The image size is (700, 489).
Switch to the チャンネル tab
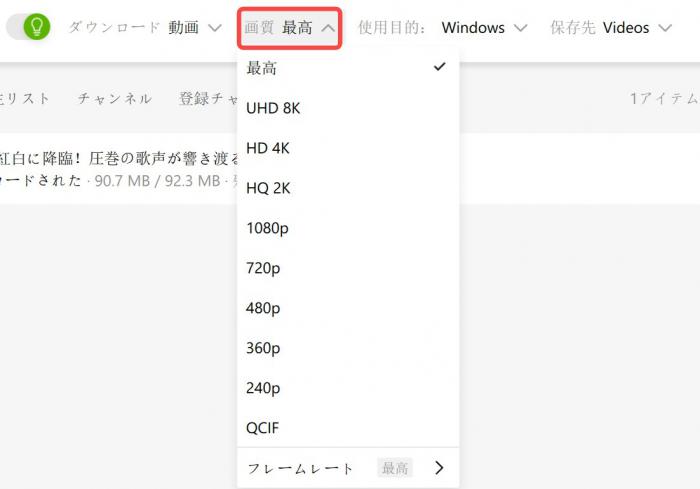tap(115, 98)
